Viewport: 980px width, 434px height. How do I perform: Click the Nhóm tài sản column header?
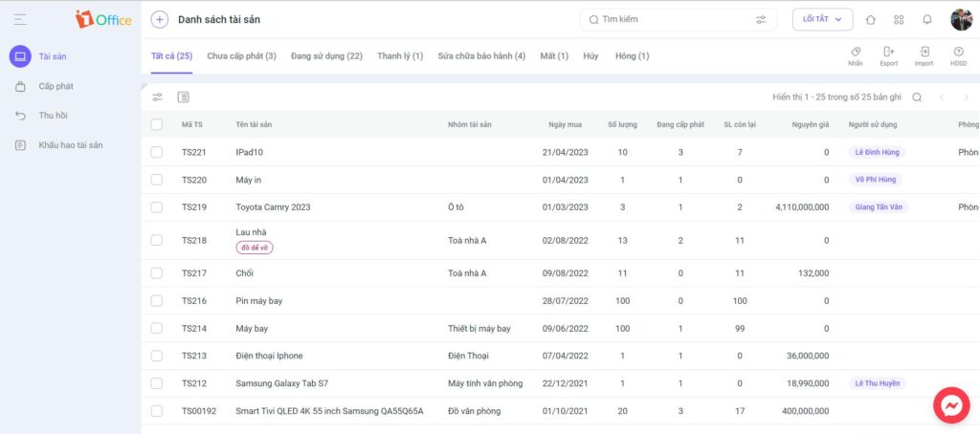pyautogui.click(x=469, y=124)
